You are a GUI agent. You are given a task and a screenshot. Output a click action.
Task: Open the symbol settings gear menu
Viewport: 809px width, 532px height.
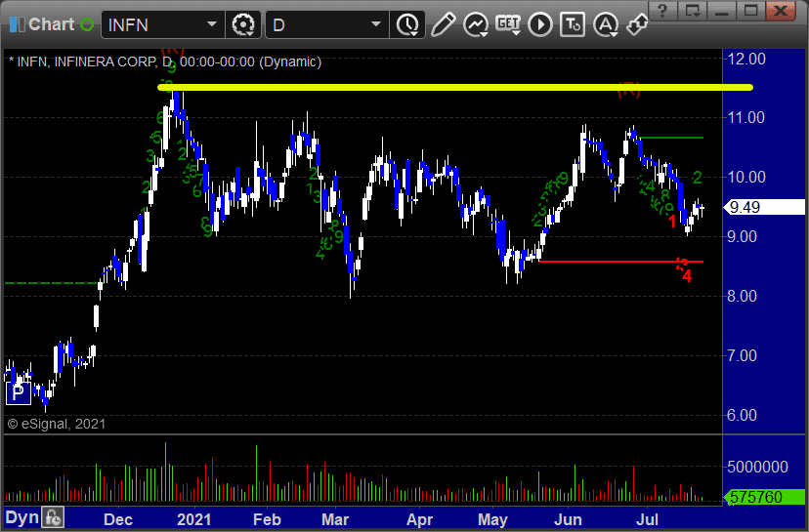tap(243, 24)
